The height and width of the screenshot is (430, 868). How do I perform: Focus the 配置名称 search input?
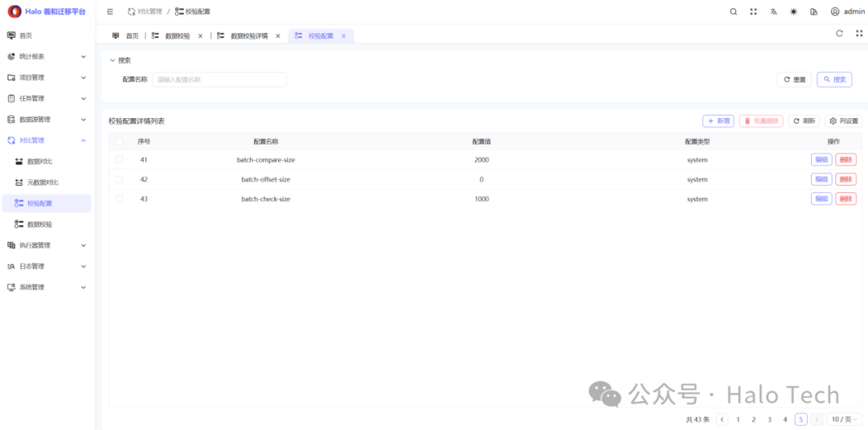219,80
